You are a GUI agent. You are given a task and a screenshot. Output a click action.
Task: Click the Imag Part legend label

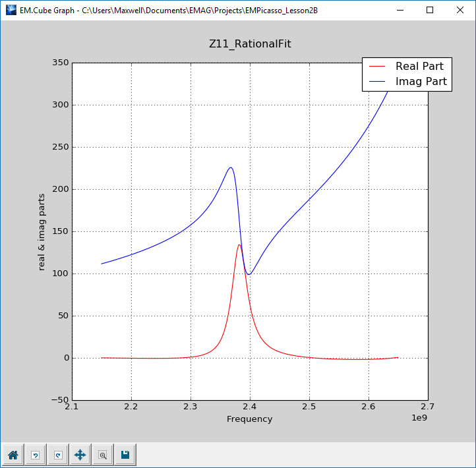coord(421,81)
